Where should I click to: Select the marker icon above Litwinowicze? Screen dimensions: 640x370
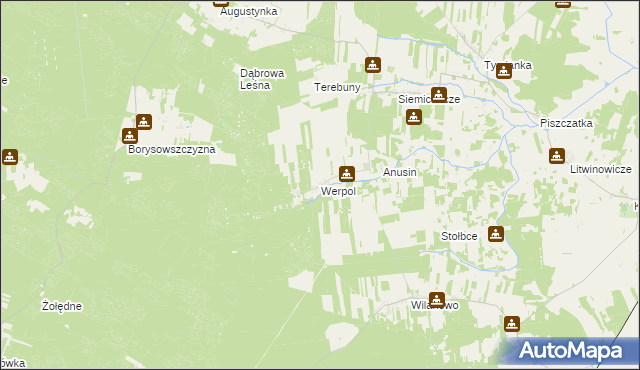pos(557,156)
